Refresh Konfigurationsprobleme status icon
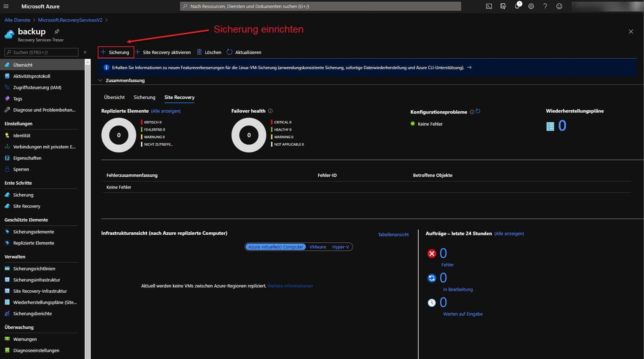644x359 pixels. pyautogui.click(x=478, y=111)
